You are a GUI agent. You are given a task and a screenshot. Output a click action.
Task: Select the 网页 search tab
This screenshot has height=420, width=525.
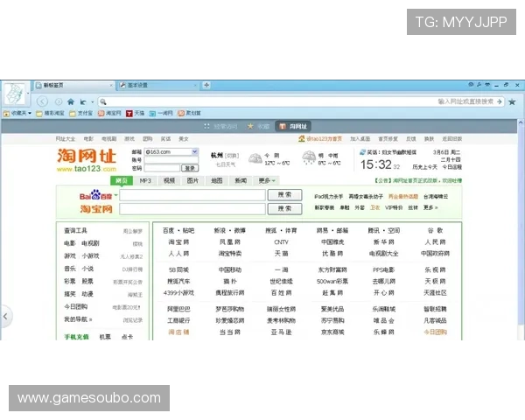pos(122,180)
